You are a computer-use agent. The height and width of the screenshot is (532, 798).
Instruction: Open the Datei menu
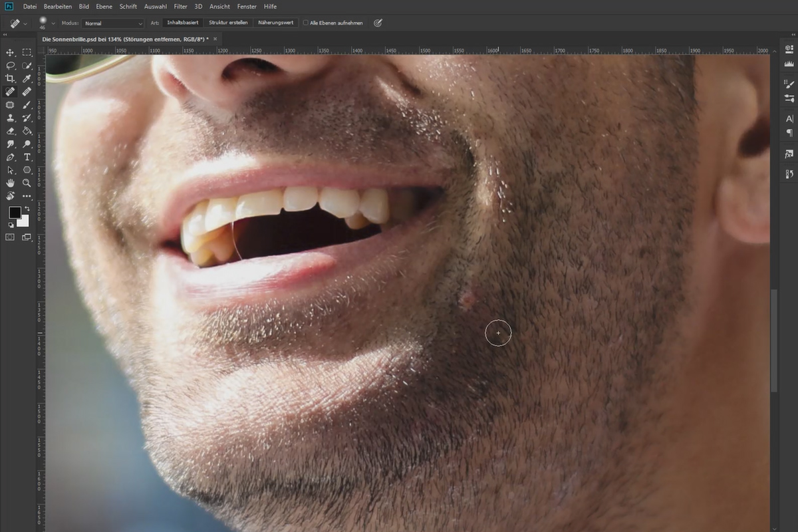pyautogui.click(x=29, y=7)
